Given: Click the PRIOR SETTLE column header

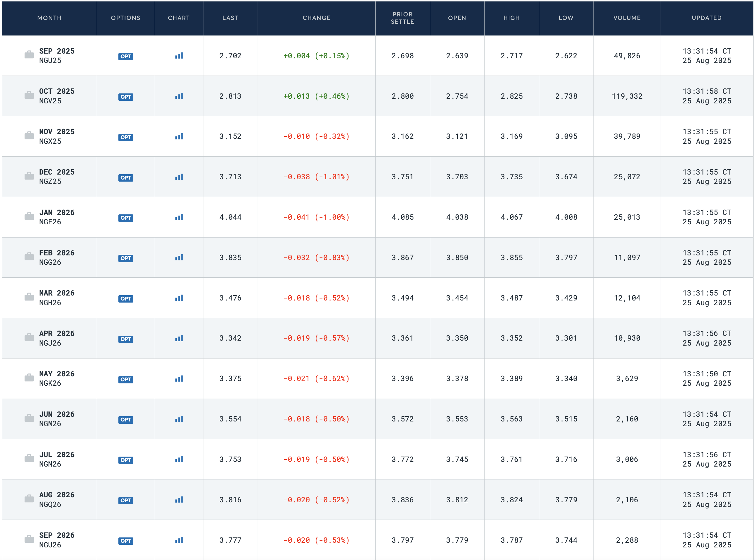Looking at the screenshot, I should tap(402, 18).
